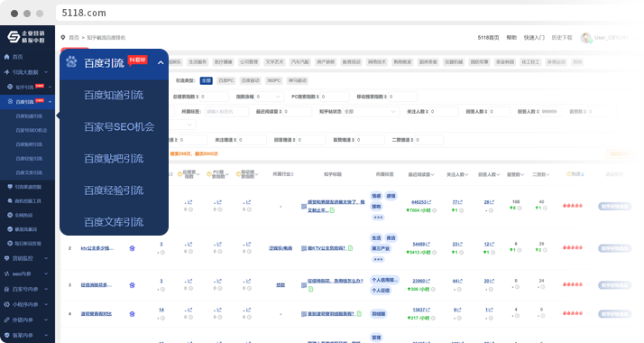Click the 外链内参 link icon in sidebar
Screen dimensions: 644x343
point(6,320)
